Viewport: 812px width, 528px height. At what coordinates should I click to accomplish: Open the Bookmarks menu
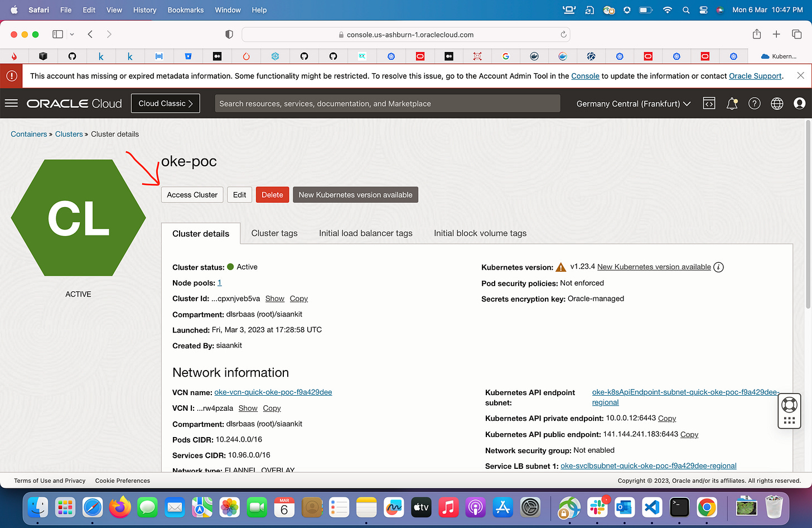click(186, 9)
